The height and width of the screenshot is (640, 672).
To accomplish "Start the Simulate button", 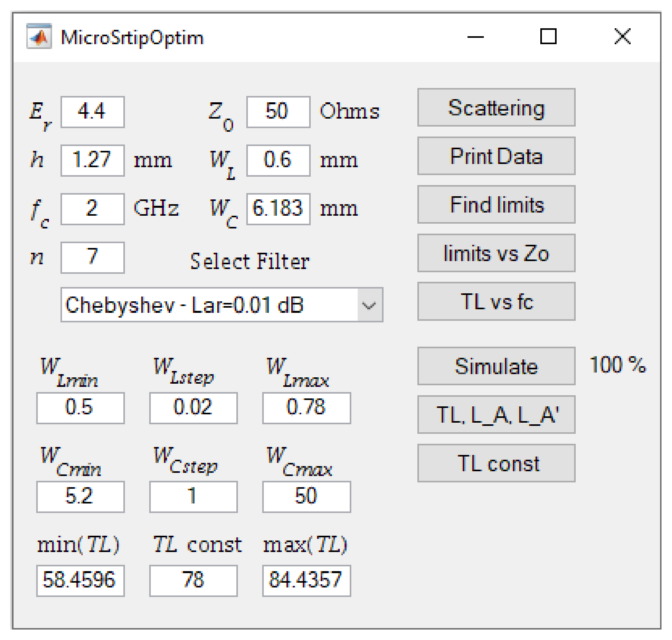I will point(496,366).
